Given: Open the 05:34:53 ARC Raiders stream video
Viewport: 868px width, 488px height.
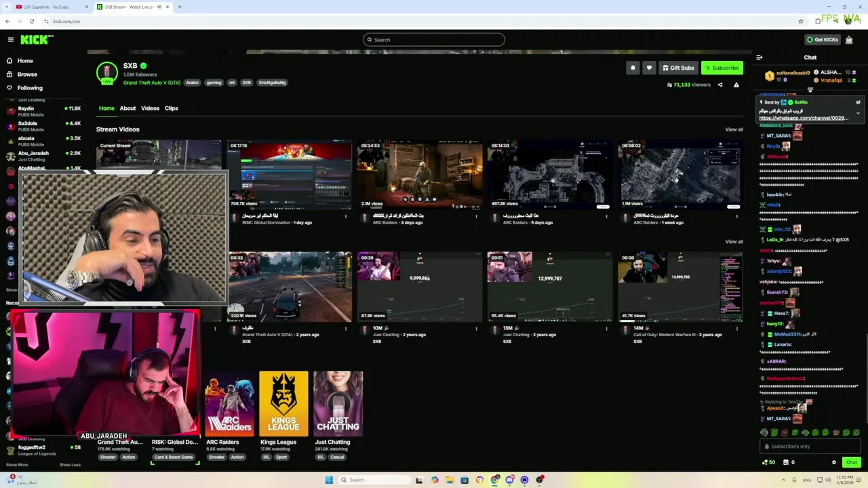Looking at the screenshot, I should click(420, 174).
